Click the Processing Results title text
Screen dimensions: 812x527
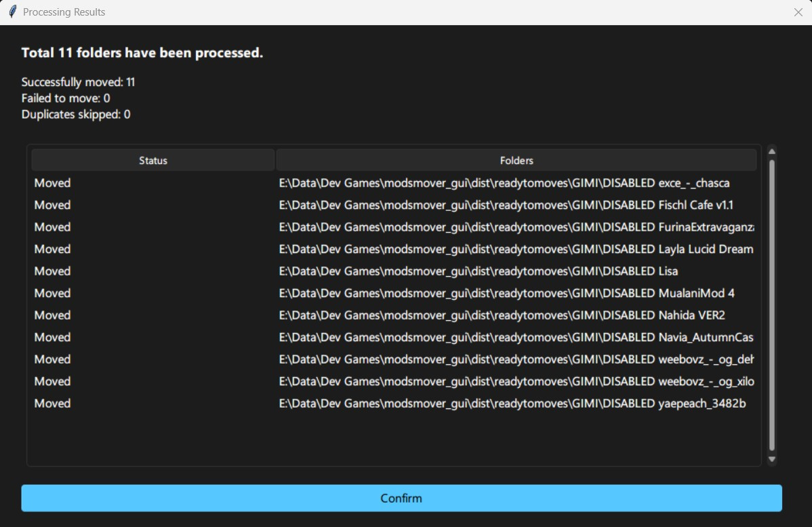pos(66,12)
